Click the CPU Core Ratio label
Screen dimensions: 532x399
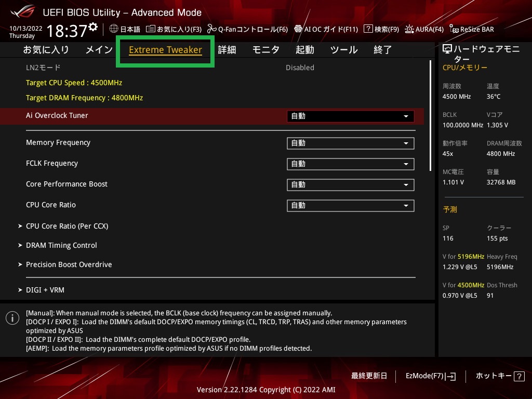pyautogui.click(x=51, y=205)
